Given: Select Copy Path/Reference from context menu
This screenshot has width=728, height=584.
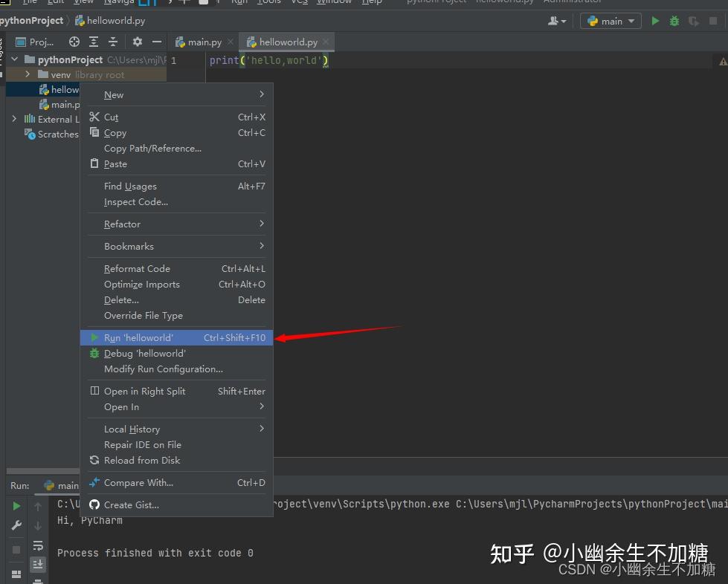Looking at the screenshot, I should (x=152, y=148).
